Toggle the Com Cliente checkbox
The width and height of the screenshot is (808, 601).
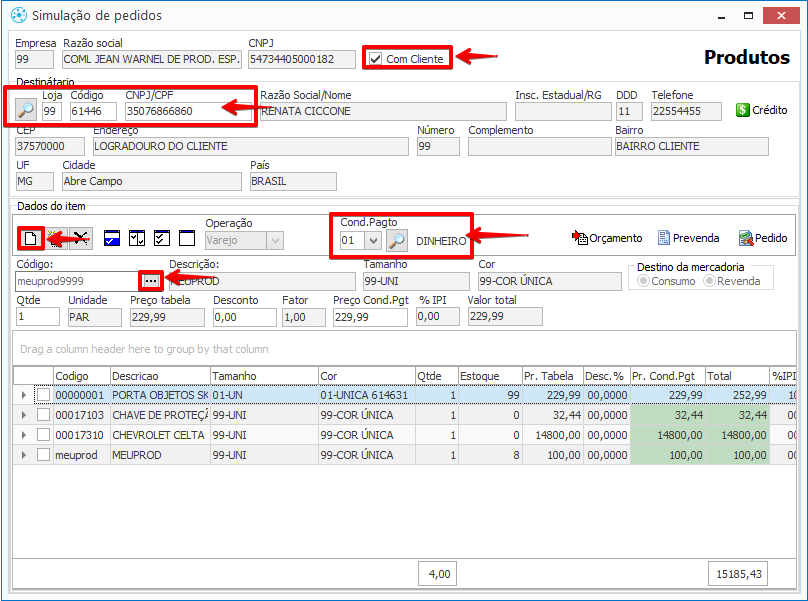[376, 59]
